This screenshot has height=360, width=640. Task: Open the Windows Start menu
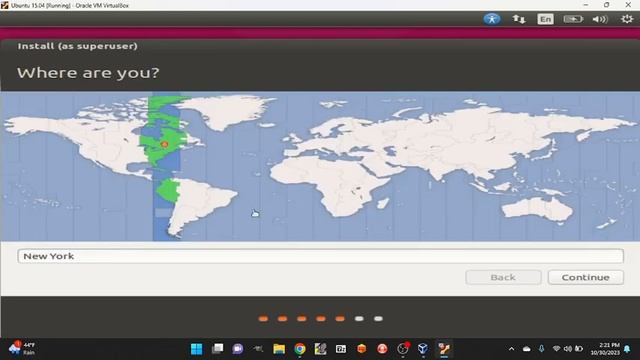197,349
